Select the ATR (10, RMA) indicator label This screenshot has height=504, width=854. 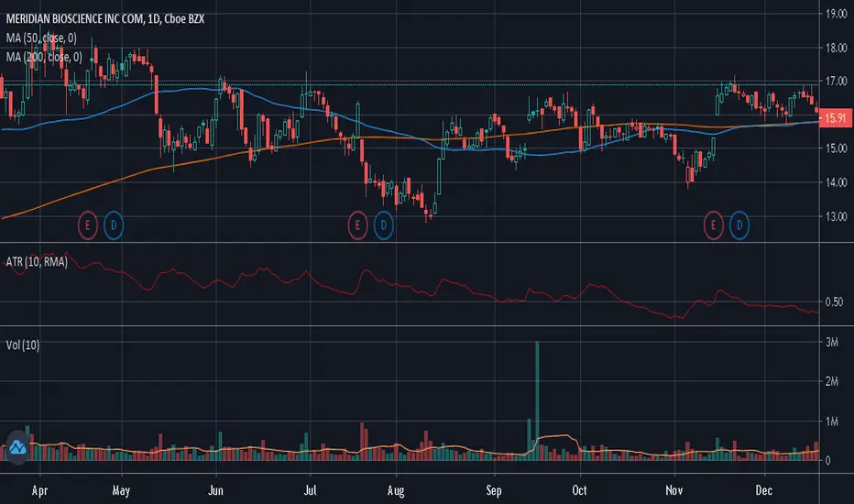coord(37,262)
